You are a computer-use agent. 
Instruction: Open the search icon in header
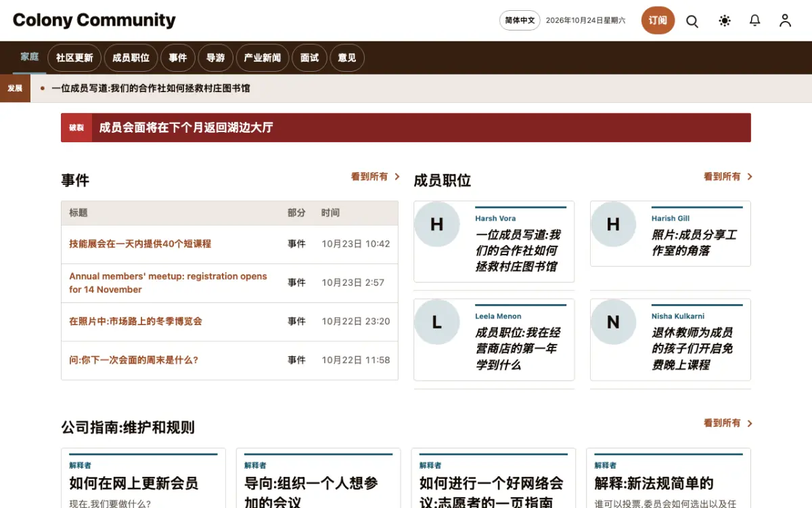692,21
